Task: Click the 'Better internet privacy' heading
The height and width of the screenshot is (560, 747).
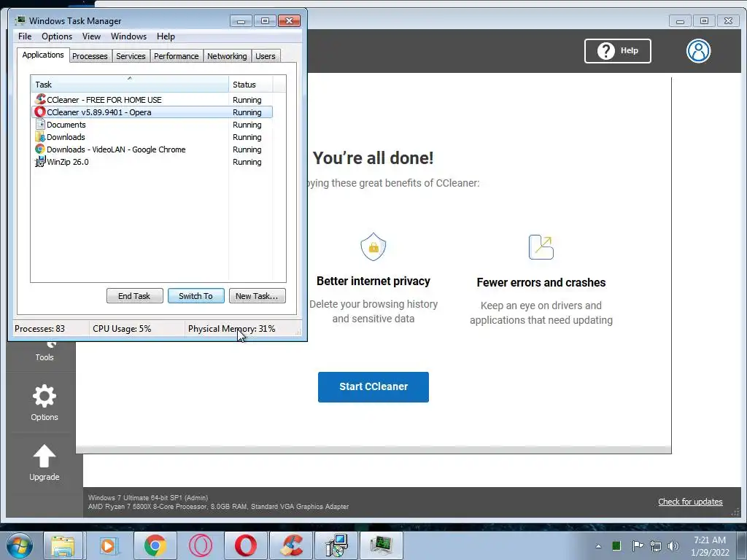Action: point(373,281)
